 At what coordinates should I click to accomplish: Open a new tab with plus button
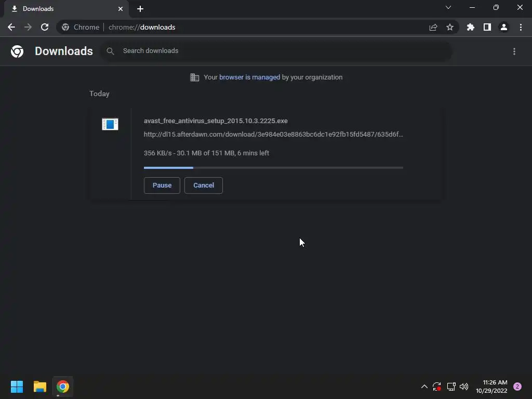pyautogui.click(x=140, y=9)
